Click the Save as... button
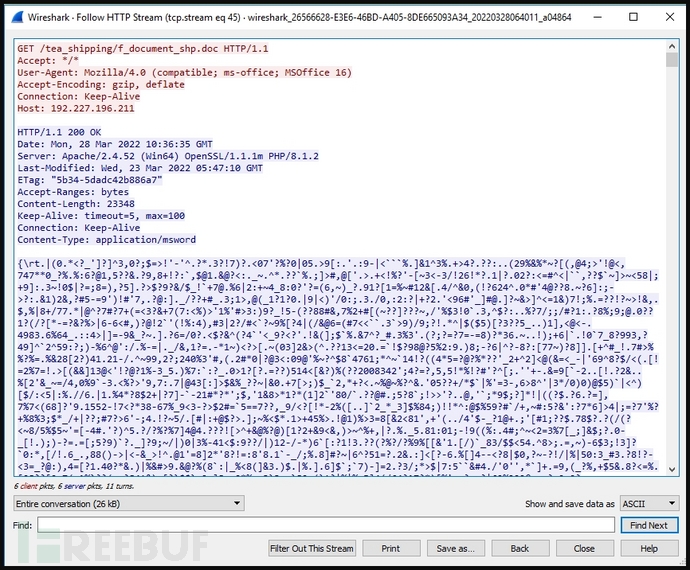The width and height of the screenshot is (690, 570). point(455,548)
